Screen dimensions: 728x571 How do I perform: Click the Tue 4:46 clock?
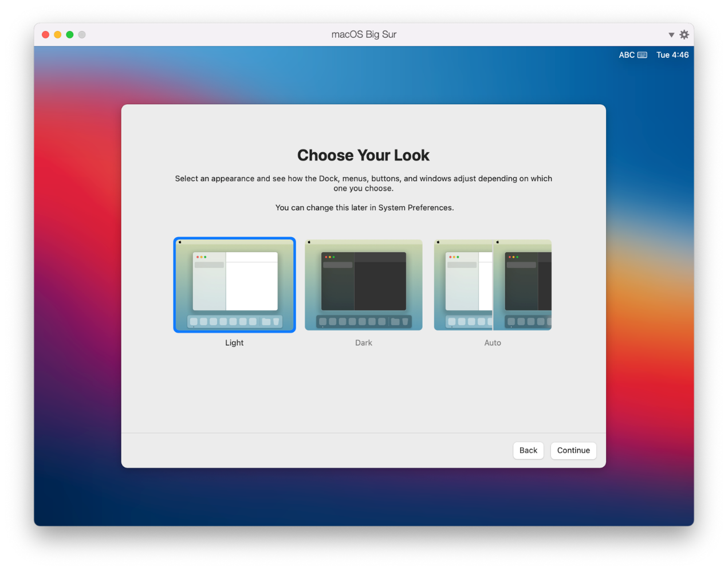[x=672, y=55]
